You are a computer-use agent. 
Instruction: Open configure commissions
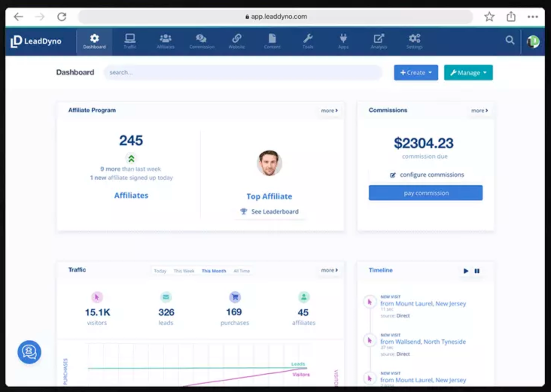(x=427, y=175)
